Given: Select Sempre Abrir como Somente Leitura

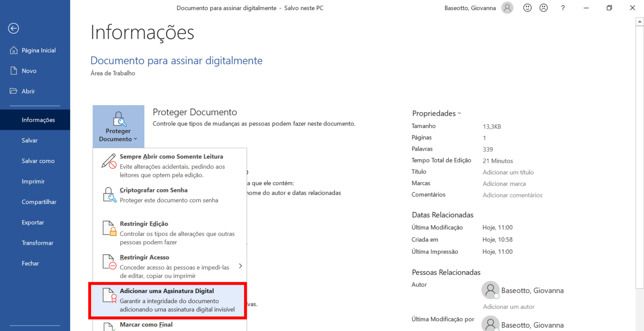Looking at the screenshot, I should point(171,156).
